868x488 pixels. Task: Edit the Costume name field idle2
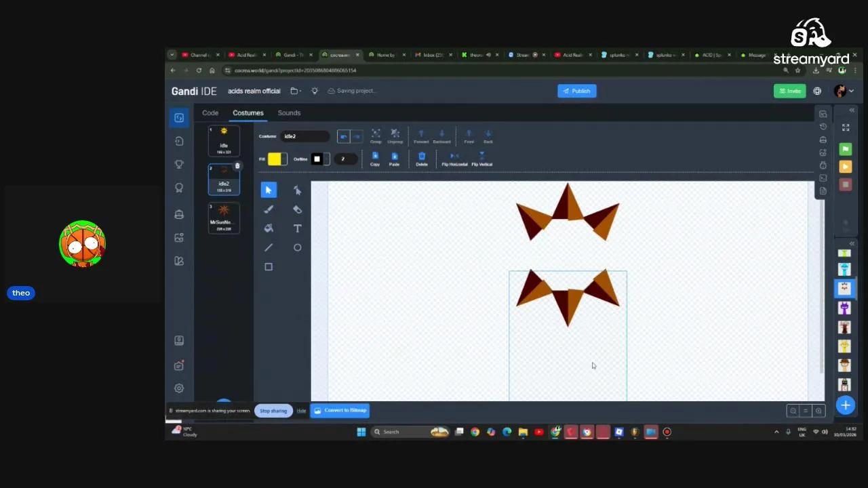pyautogui.click(x=305, y=136)
